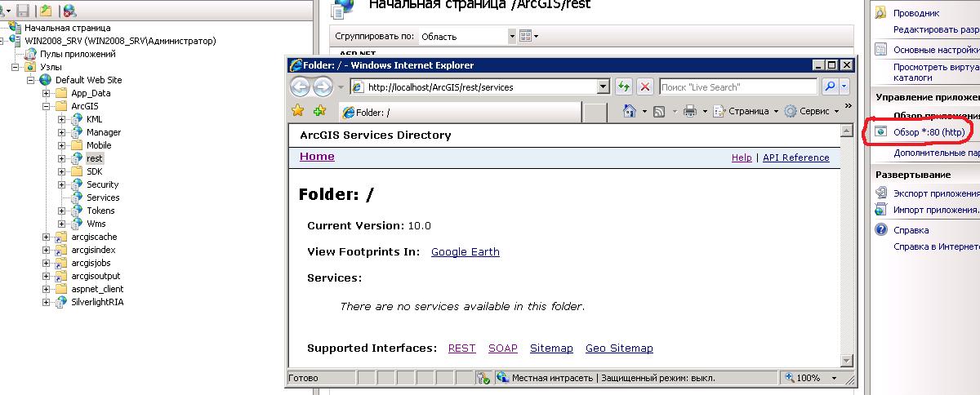Click the IIS save toolbar icon
This screenshot has height=395, width=980.
22,11
